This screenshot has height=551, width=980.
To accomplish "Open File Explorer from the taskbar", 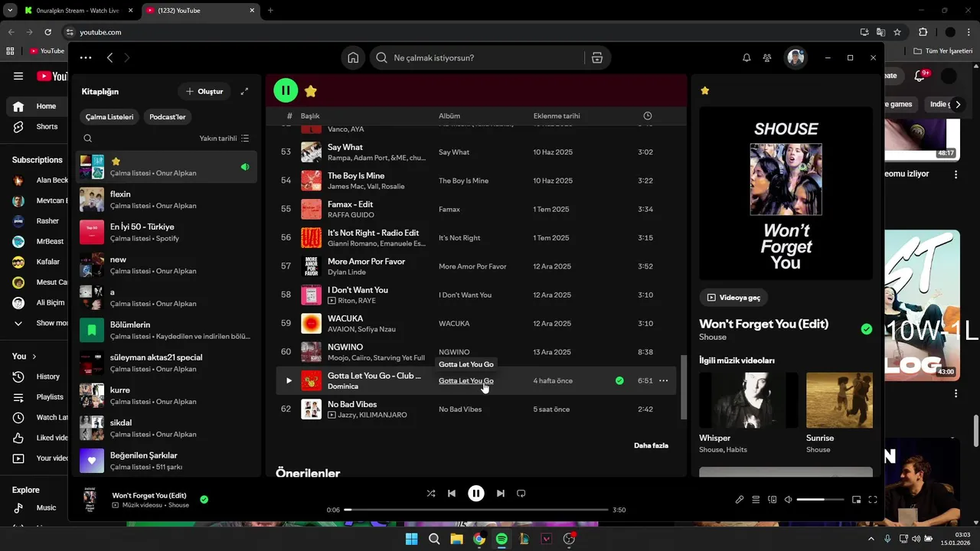I will [x=456, y=539].
